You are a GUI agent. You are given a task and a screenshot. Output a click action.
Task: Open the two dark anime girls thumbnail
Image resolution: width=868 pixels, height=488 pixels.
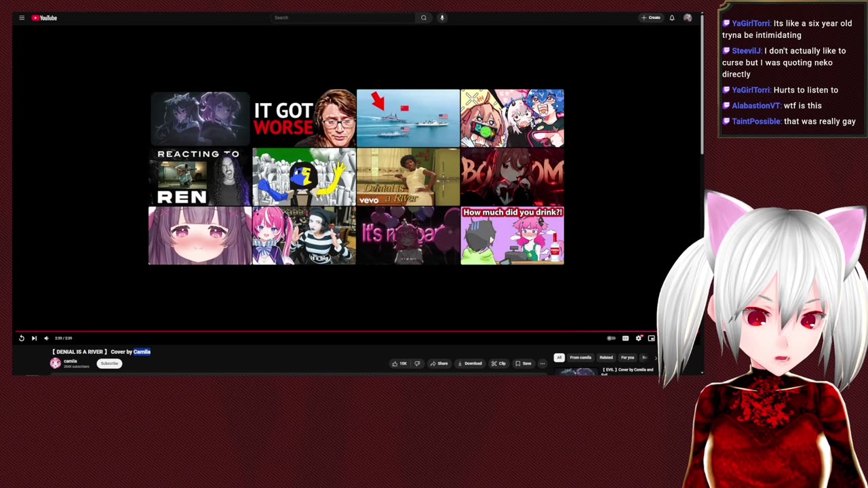pyautogui.click(x=199, y=118)
